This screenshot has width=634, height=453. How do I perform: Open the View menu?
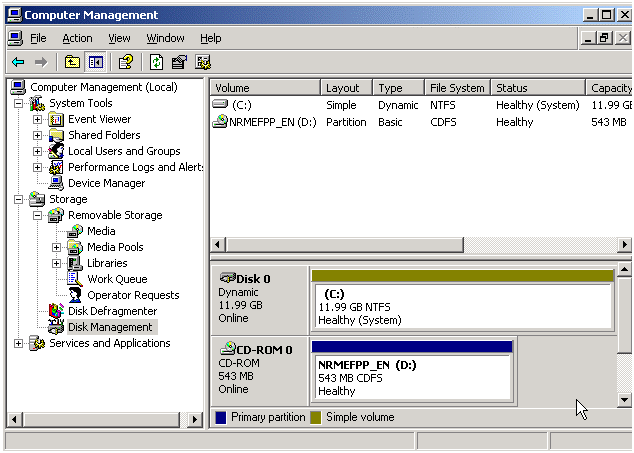119,38
